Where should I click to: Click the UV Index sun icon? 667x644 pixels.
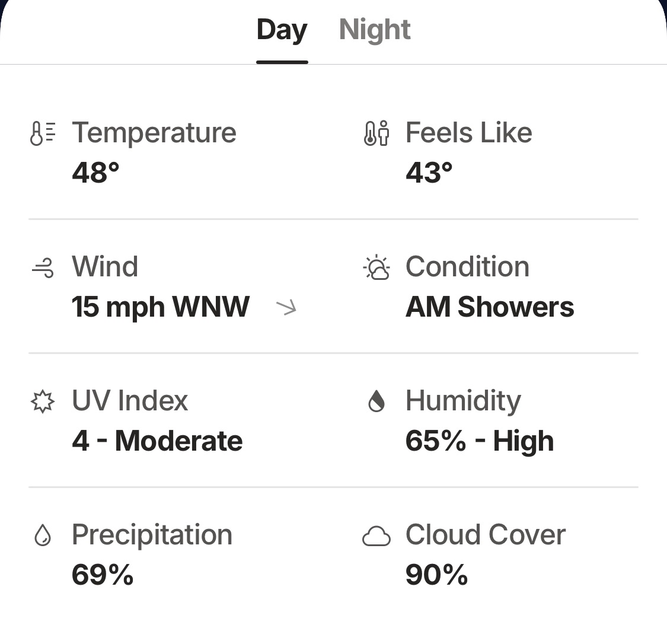pyautogui.click(x=42, y=402)
